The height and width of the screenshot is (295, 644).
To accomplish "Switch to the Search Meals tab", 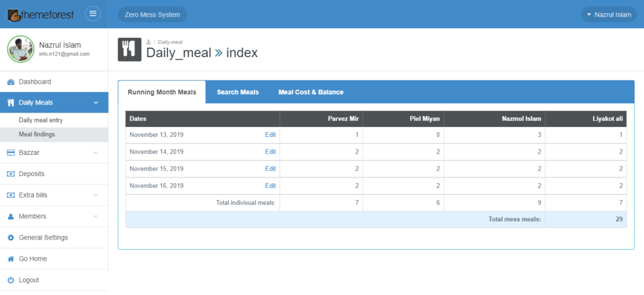I will click(x=237, y=92).
